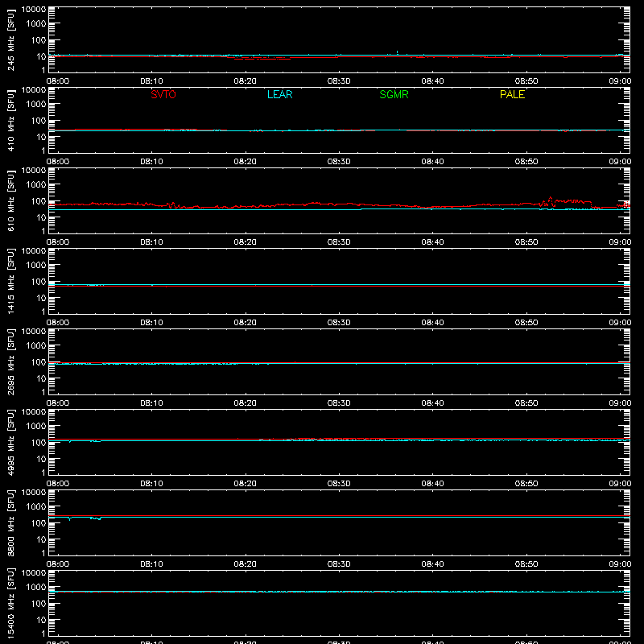644x644 pixels.
Task: Select the 15400 MHz [SFU] axis title
Action: [x=10, y=603]
